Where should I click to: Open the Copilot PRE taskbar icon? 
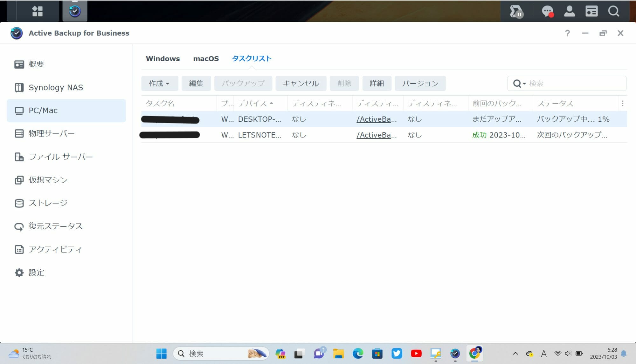tap(280, 354)
